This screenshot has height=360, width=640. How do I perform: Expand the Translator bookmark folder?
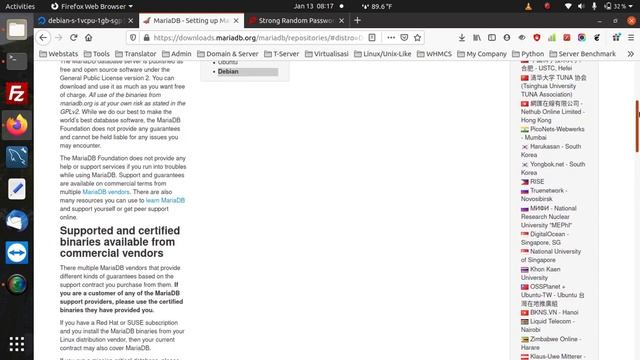(x=136, y=53)
